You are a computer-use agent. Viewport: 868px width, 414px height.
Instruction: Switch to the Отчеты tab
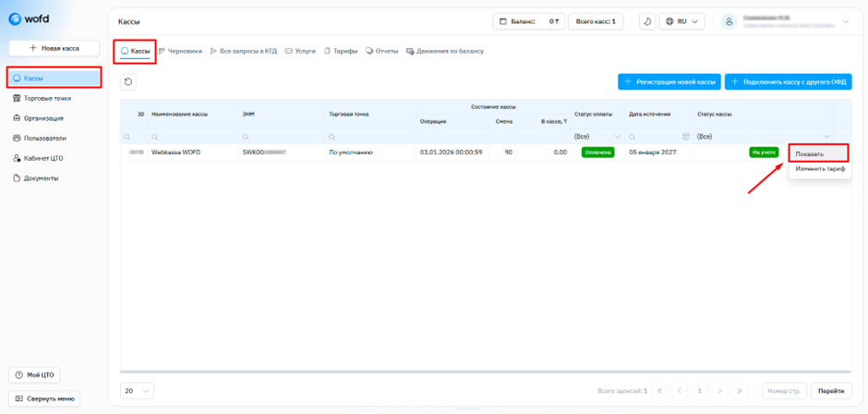(382, 51)
